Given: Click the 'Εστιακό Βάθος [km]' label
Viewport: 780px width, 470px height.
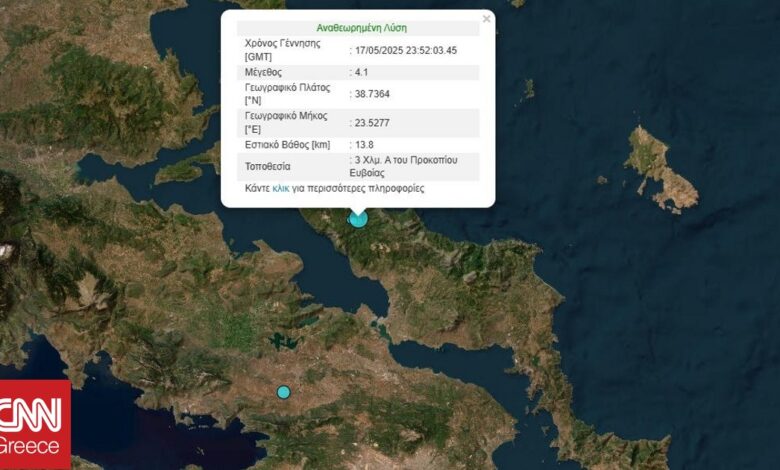Looking at the screenshot, I should 287,145.
